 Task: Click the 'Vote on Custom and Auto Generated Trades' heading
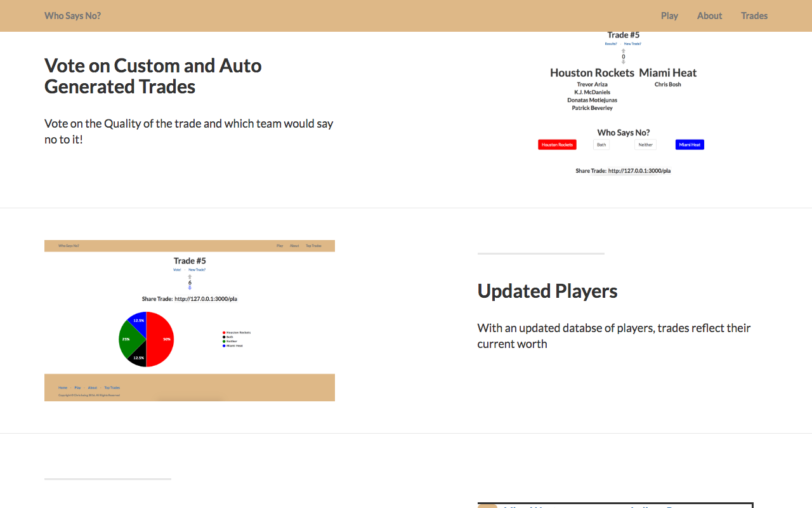[x=153, y=76]
